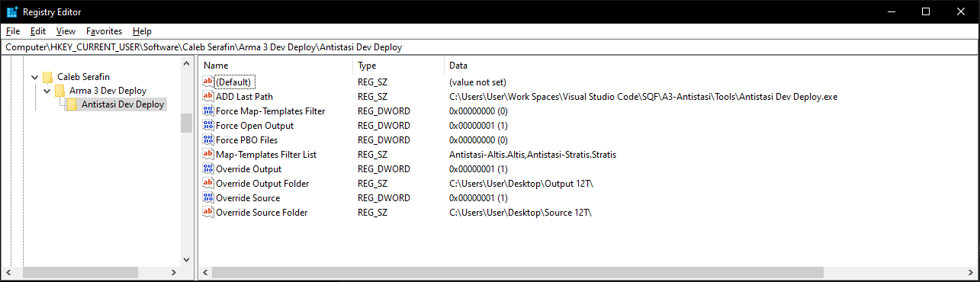Select the Force PBO Files value name
The image size is (980, 282).
coord(246,139)
